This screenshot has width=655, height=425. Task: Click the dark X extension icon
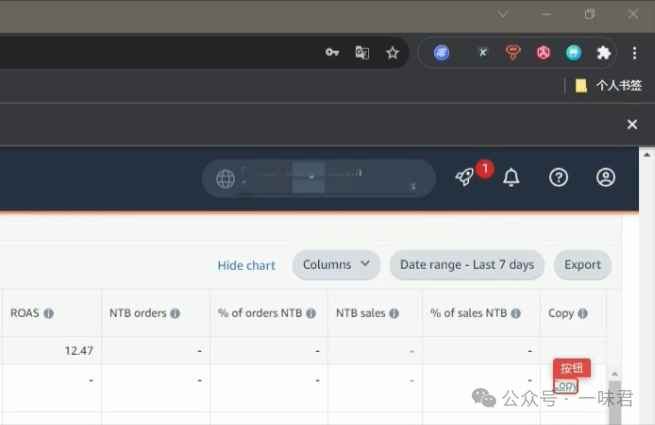[482, 53]
